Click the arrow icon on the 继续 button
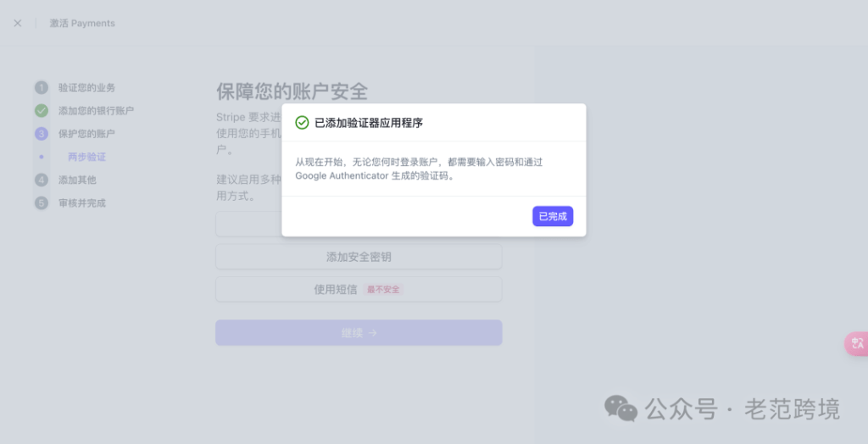The width and height of the screenshot is (868, 444). coord(373,333)
